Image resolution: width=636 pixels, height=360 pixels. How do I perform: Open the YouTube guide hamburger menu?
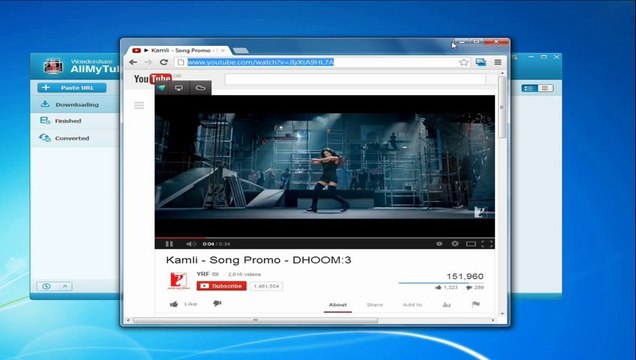(139, 105)
